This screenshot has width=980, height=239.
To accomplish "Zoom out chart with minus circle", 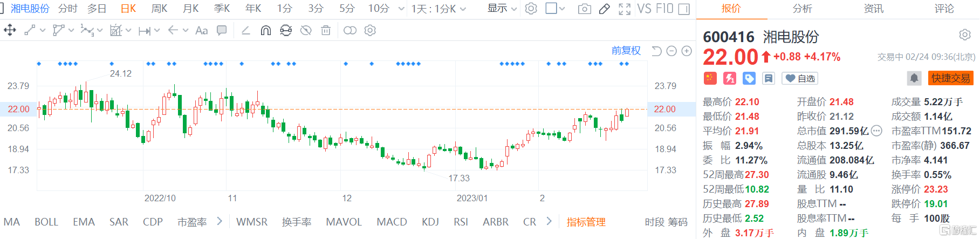I will [671, 51].
